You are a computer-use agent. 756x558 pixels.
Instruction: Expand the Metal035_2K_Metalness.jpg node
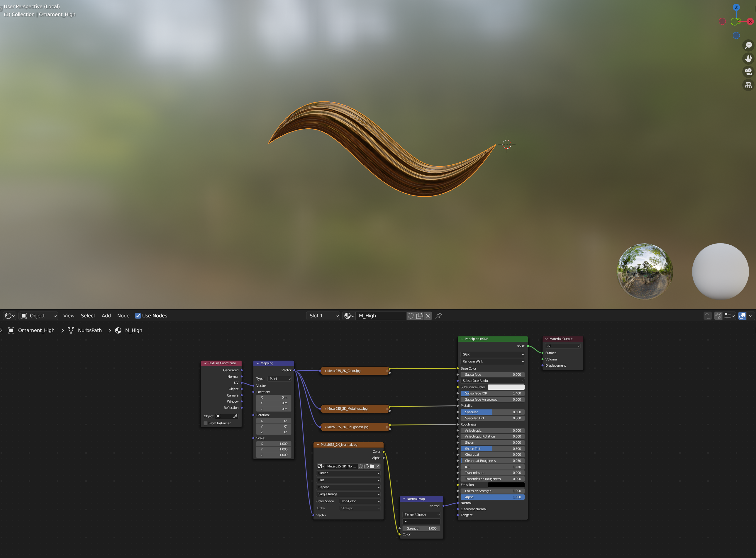[325, 409]
